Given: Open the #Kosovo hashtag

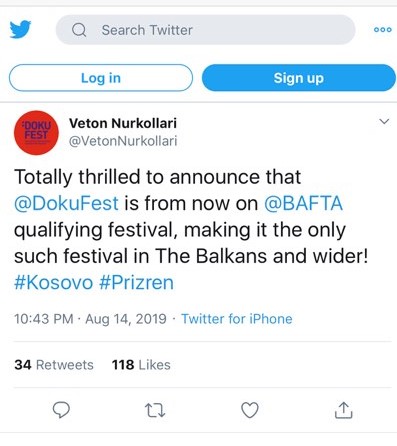Looking at the screenshot, I should point(54,283).
